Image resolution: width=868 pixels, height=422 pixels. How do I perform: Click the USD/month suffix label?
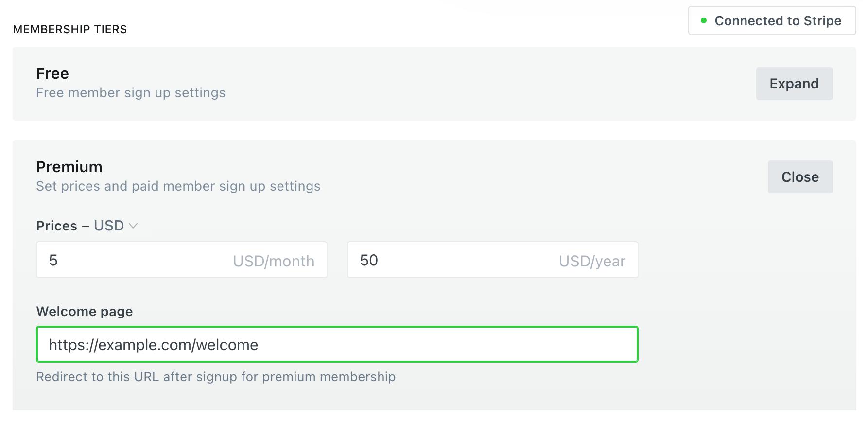[x=274, y=261]
